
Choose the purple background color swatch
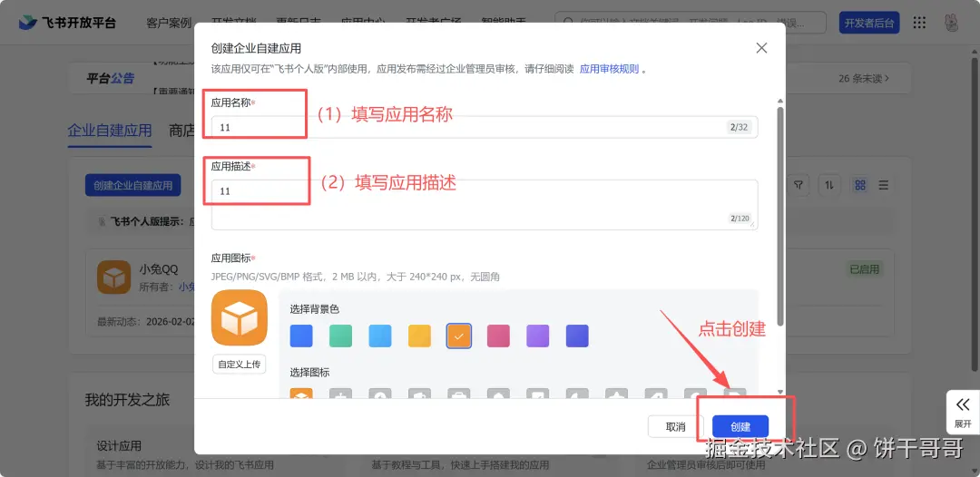tap(537, 336)
